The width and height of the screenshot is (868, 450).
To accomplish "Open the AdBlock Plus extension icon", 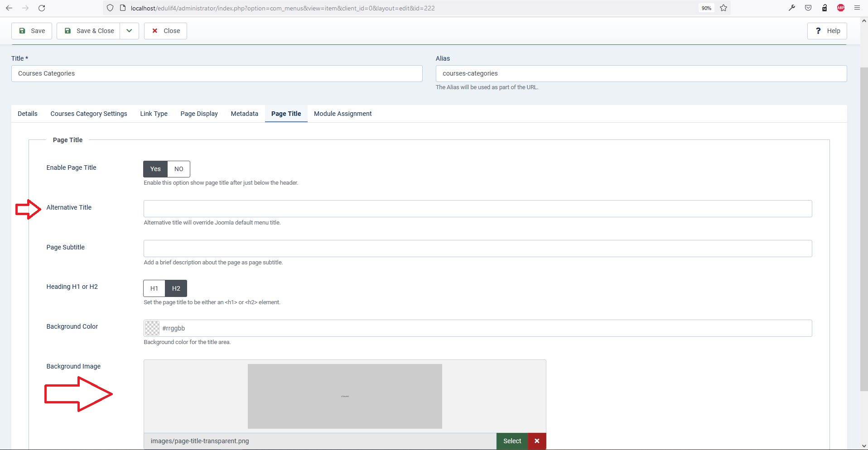I will point(841,8).
